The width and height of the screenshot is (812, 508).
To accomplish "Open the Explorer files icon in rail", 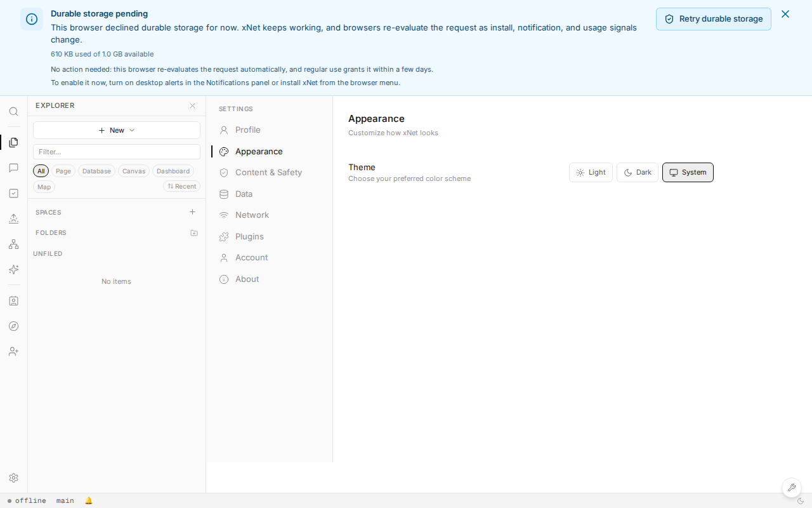I will tap(13, 142).
